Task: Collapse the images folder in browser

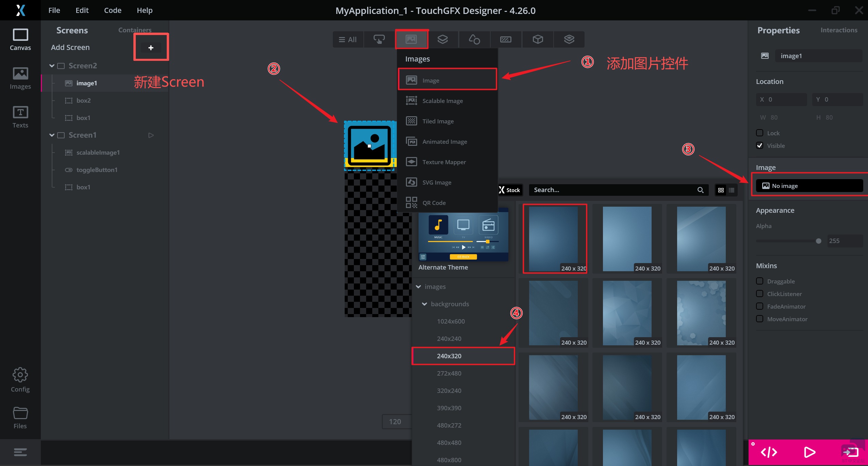Action: (418, 287)
